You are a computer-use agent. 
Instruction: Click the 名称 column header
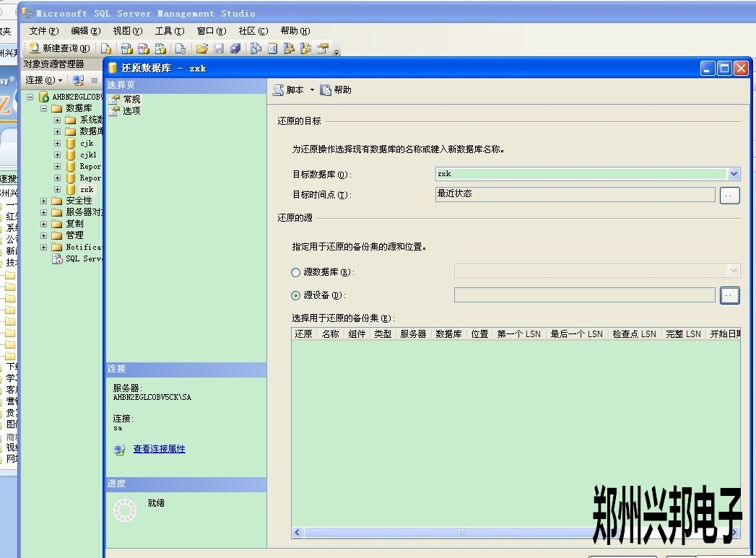330,334
